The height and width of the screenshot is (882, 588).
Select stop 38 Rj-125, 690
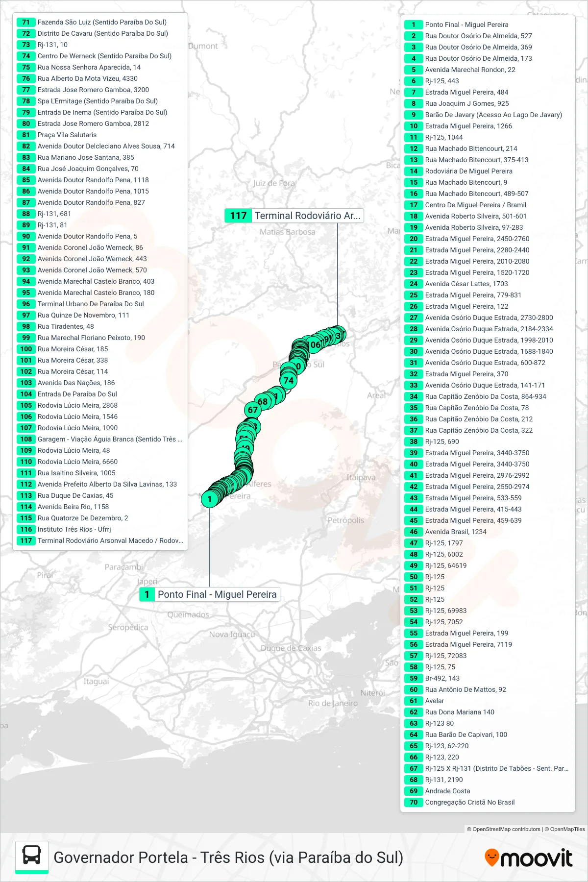[x=488, y=441]
